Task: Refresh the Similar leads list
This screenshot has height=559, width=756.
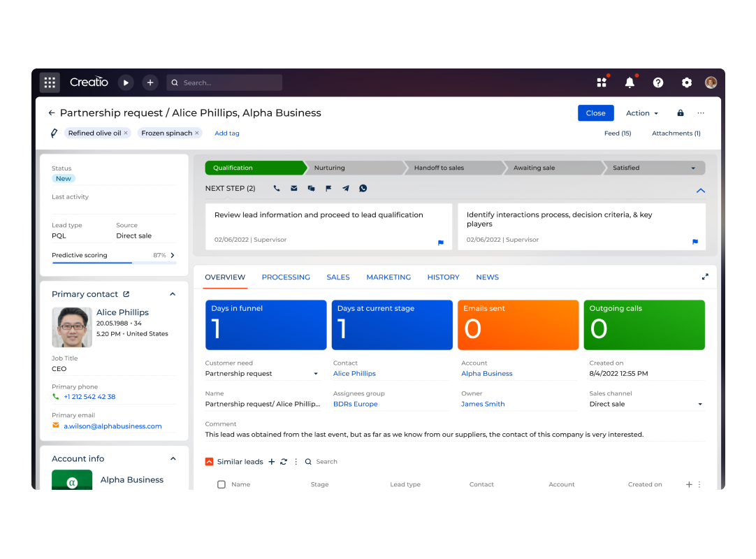Action: click(x=284, y=462)
